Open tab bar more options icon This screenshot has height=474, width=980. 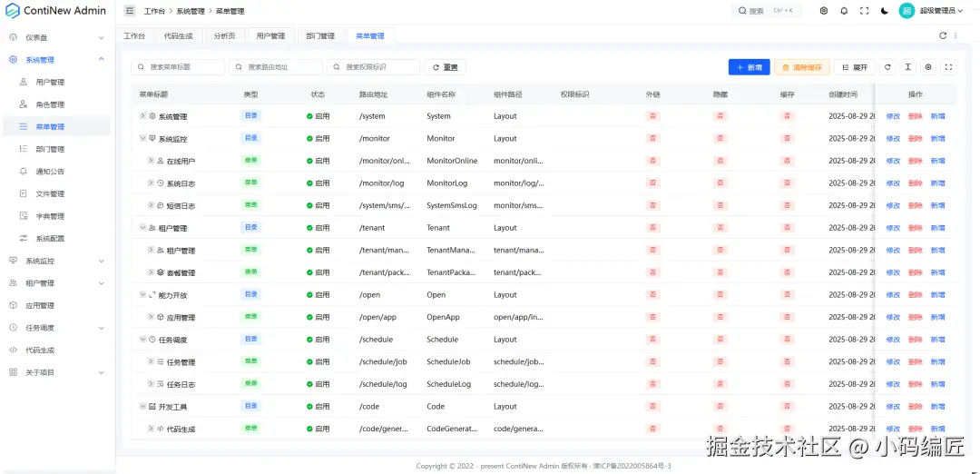(x=955, y=35)
